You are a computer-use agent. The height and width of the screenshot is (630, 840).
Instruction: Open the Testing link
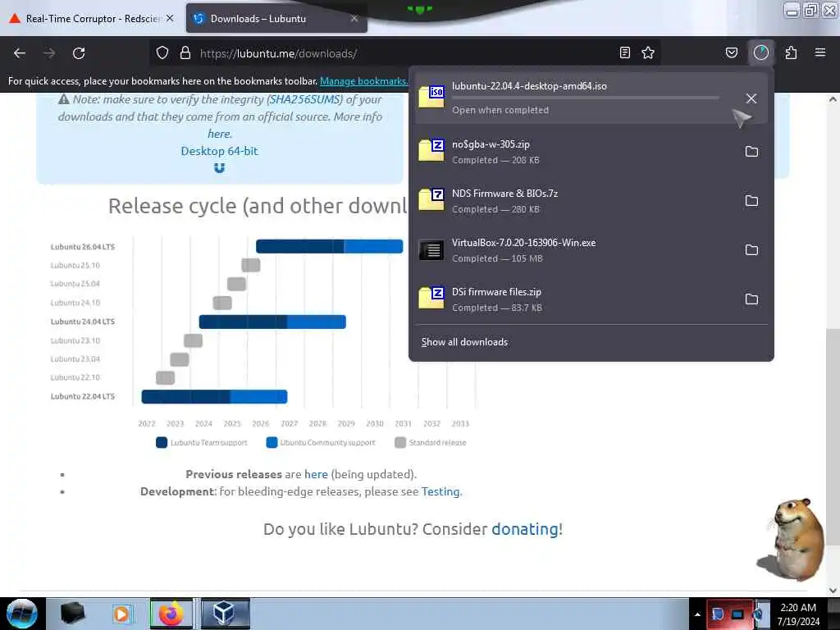[x=441, y=491]
